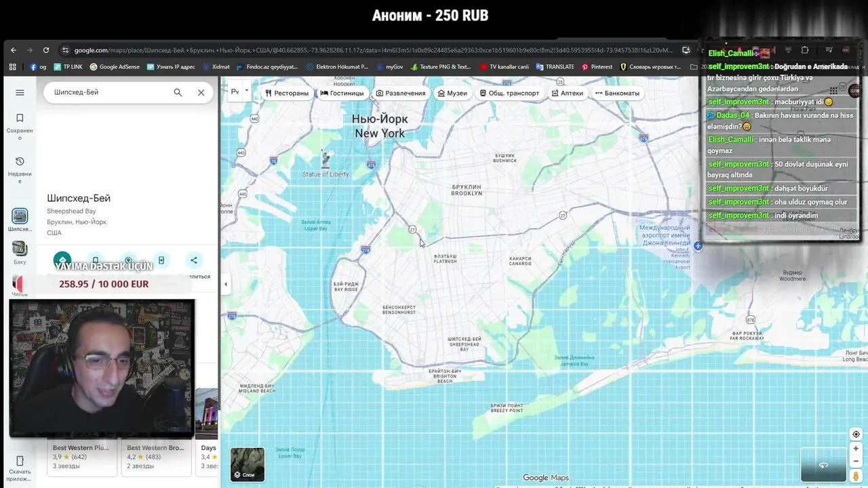
Task: Zoom in with the plus button
Action: [856, 449]
